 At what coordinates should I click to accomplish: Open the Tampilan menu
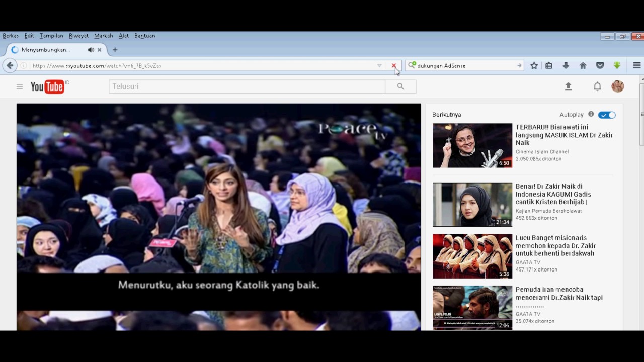(51, 36)
